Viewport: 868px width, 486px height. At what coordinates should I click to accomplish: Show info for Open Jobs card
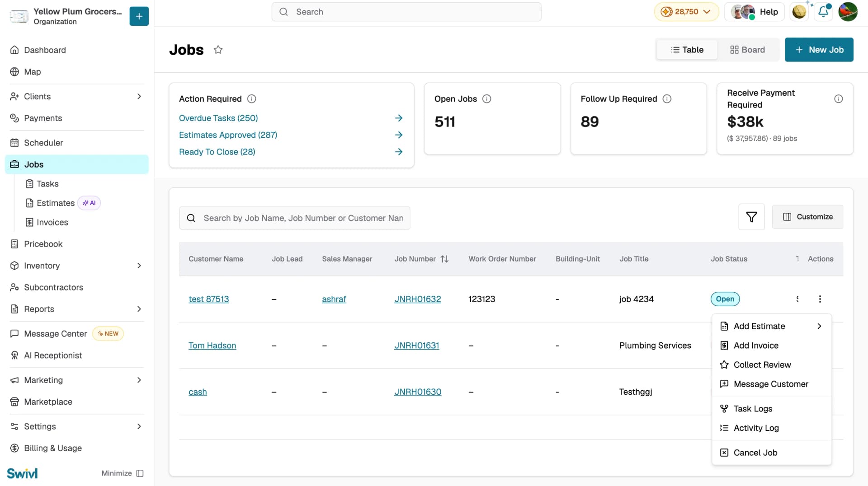[x=487, y=99]
